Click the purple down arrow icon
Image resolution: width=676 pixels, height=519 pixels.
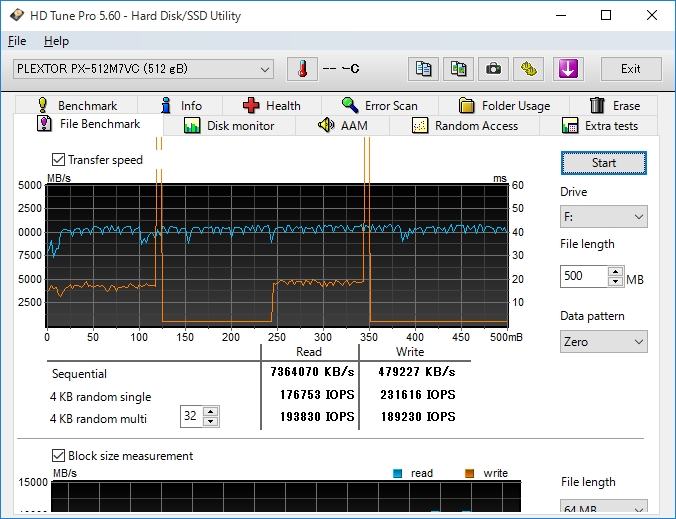pyautogui.click(x=567, y=69)
